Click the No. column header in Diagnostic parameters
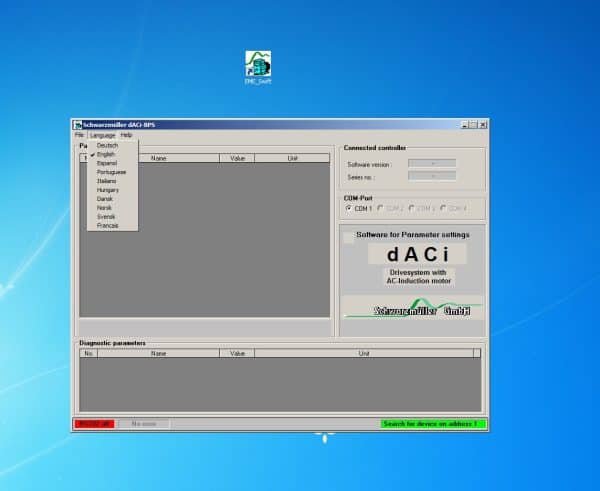This screenshot has width=600, height=491. click(x=89, y=353)
